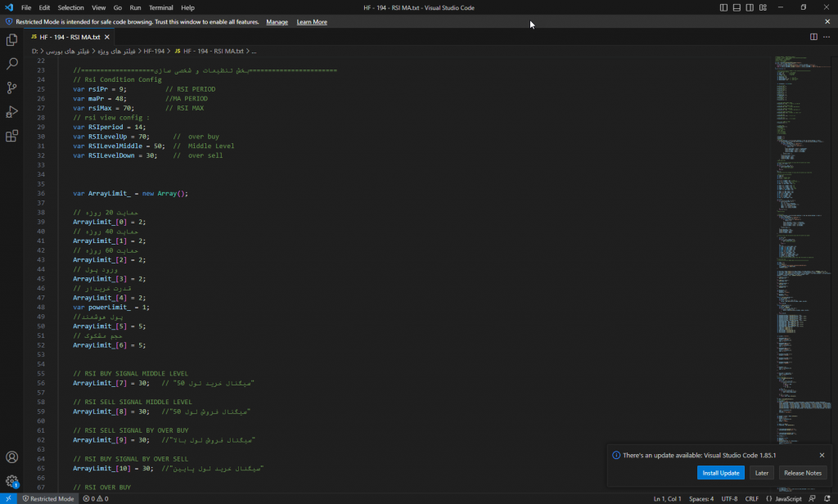Toggle the primary side bar visibility
This screenshot has width=838, height=504.
[x=723, y=7]
